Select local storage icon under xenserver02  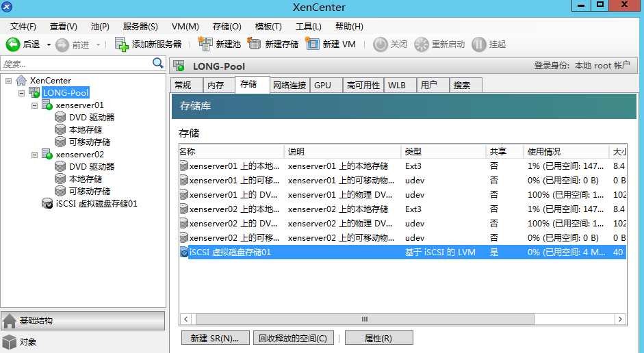[x=60, y=179]
